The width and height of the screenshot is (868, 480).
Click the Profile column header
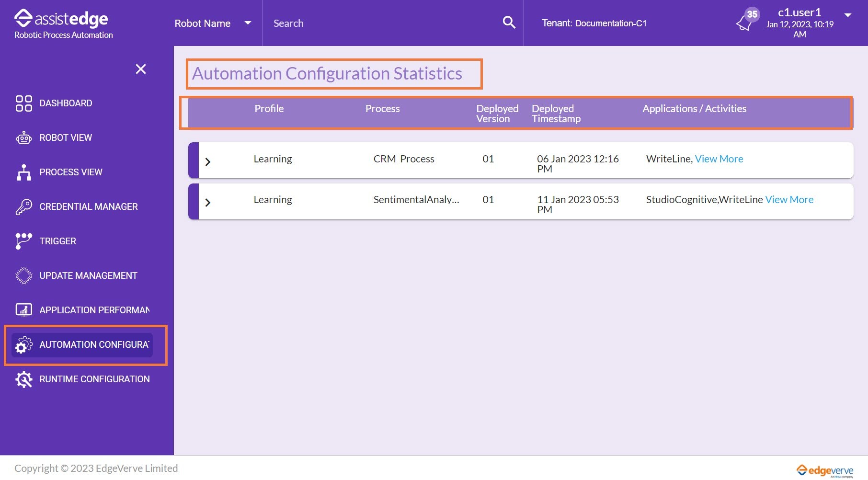click(269, 109)
